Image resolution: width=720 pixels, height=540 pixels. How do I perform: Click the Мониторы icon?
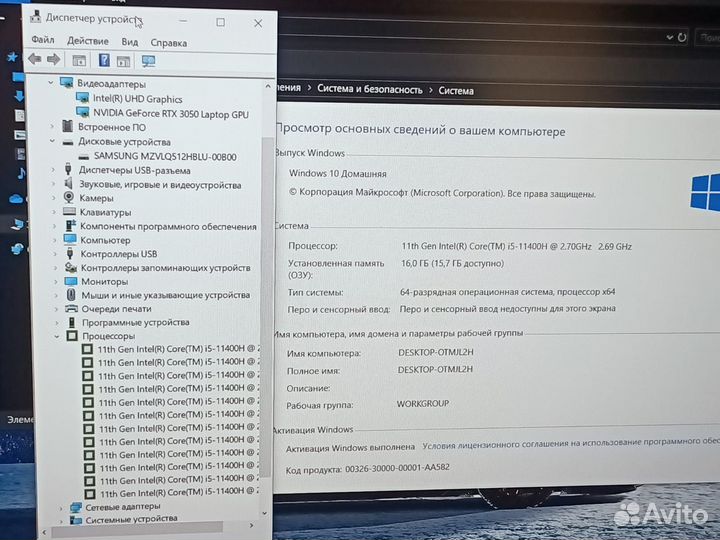pos(71,281)
